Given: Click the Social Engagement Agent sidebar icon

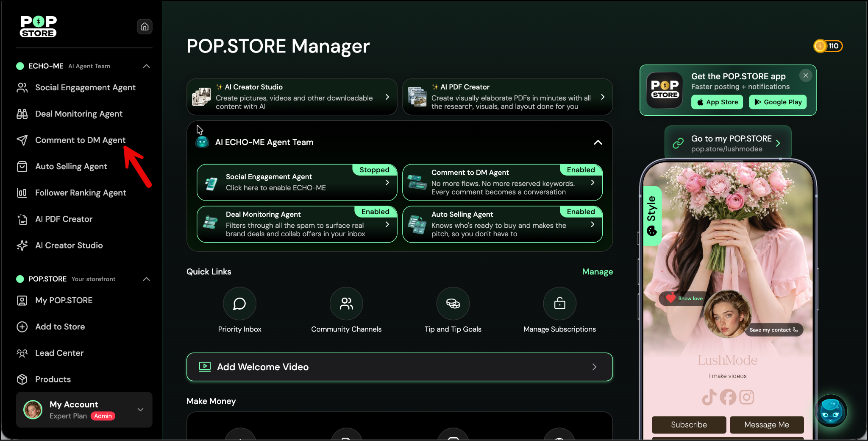Looking at the screenshot, I should pos(22,87).
